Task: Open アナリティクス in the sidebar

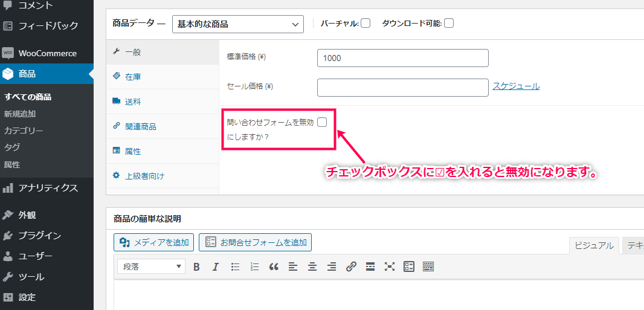Action: (x=47, y=188)
